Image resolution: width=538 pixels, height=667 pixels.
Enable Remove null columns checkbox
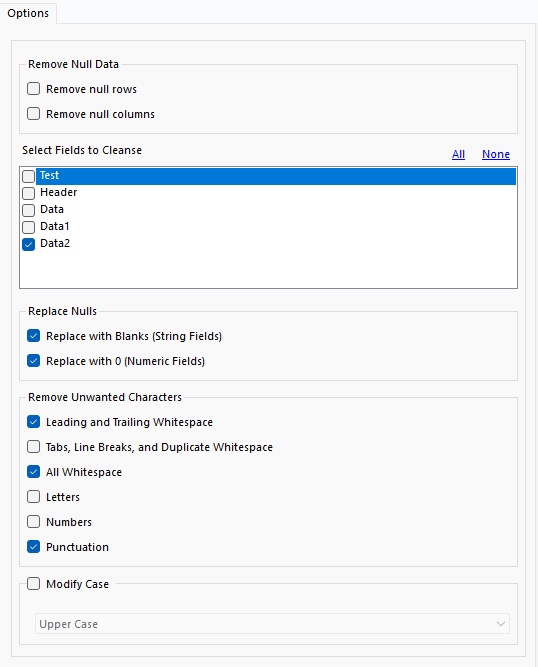34,114
